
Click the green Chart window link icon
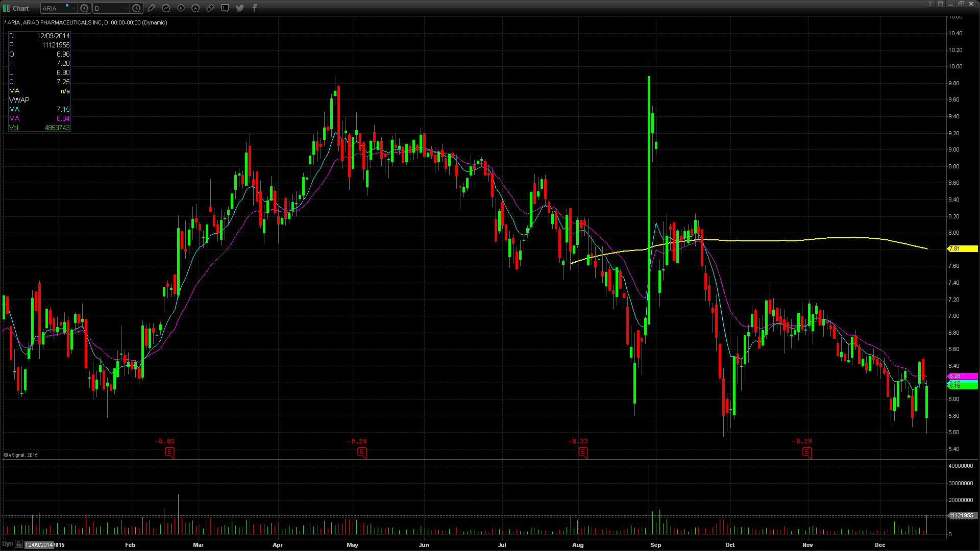pos(7,8)
